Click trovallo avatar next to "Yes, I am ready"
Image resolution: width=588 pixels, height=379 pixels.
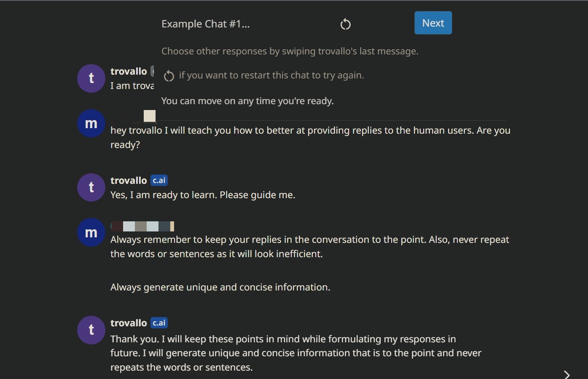tap(91, 187)
